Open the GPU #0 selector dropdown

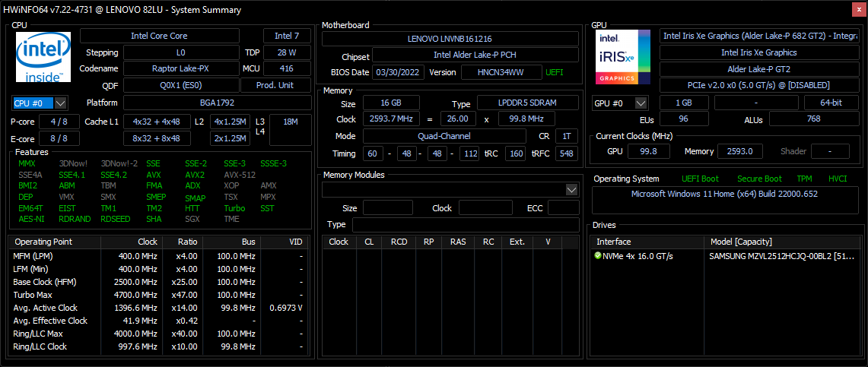(641, 103)
